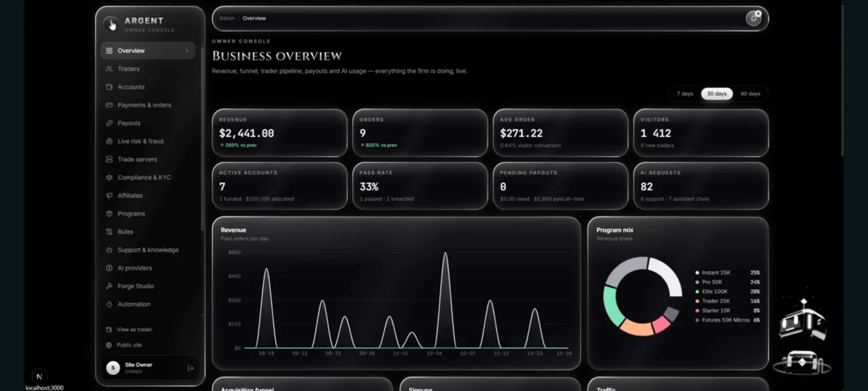Click the Elite 100K green legend dot
The width and height of the screenshot is (868, 391).
(697, 292)
